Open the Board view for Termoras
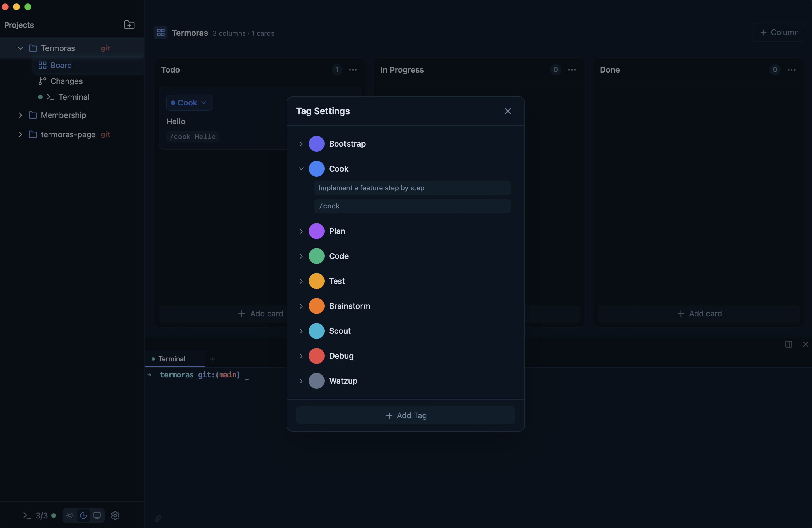Image resolution: width=812 pixels, height=528 pixels. [61, 65]
